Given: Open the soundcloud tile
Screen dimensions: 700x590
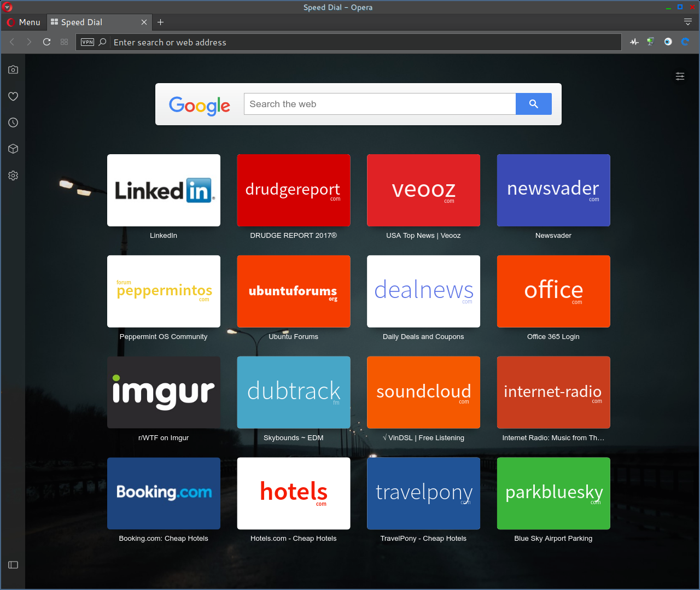Looking at the screenshot, I should tap(423, 393).
